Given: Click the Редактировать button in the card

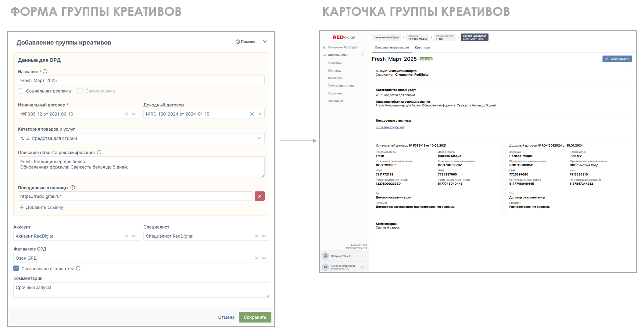Looking at the screenshot, I should point(617,59).
